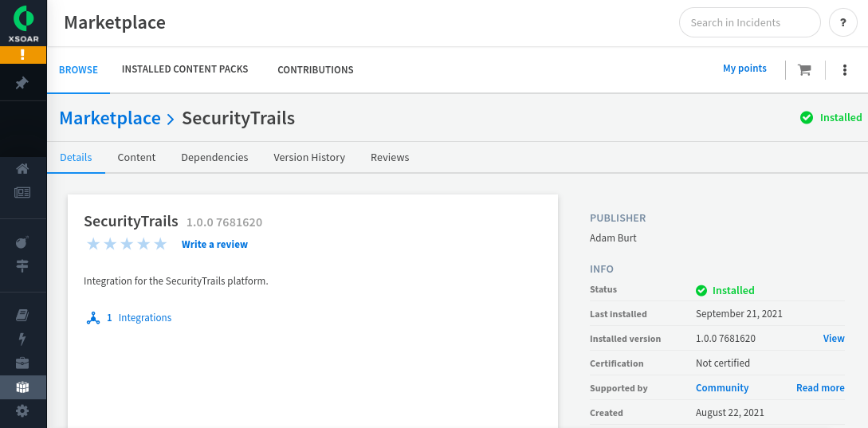
Task: Switch to the BROWSE tab
Action: tap(79, 70)
